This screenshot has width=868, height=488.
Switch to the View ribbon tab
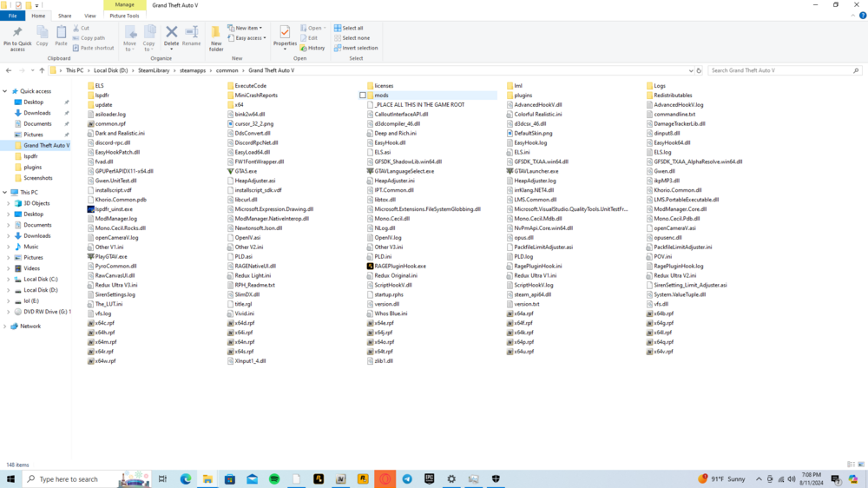(x=89, y=16)
